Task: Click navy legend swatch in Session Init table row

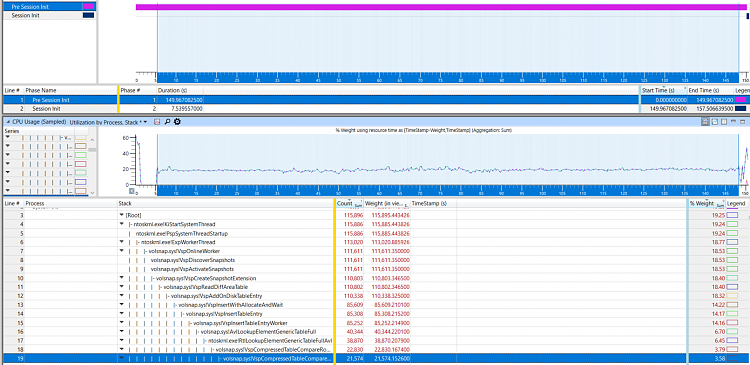Action: (740, 109)
